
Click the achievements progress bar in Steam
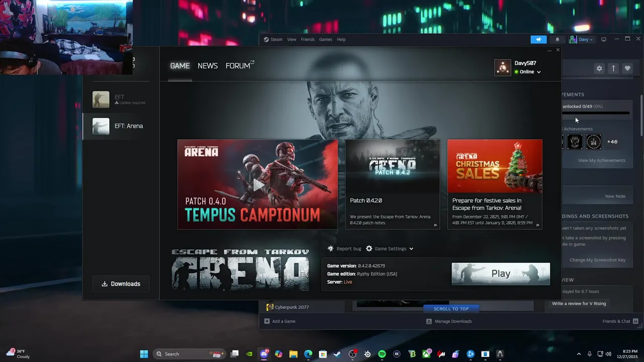[x=596, y=113]
